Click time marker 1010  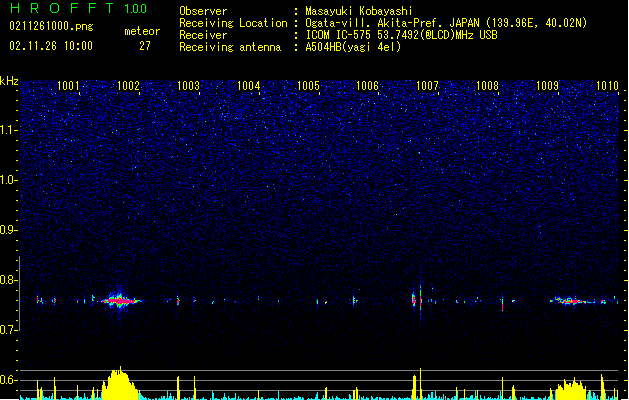click(x=607, y=86)
